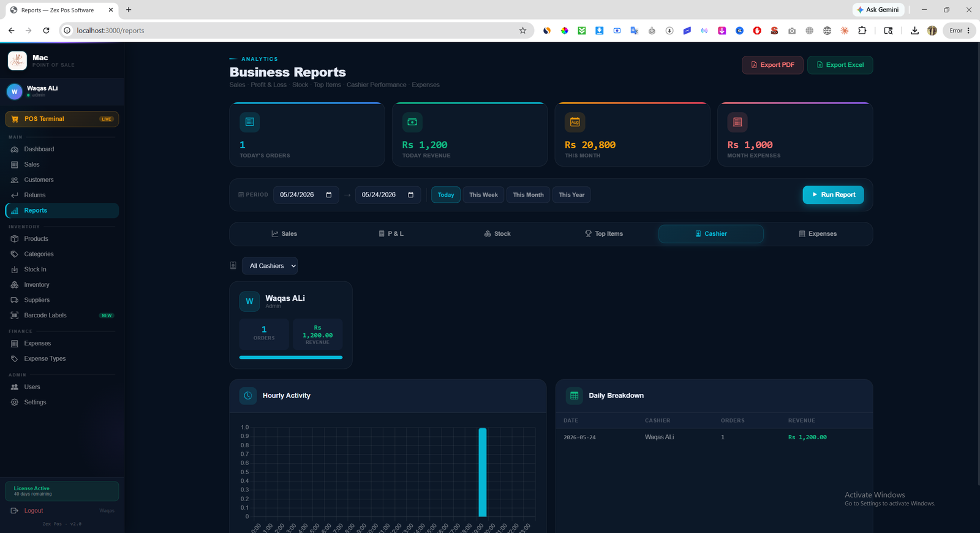Image resolution: width=980 pixels, height=533 pixels.
Task: Click the Stock In sidebar icon
Action: [x=15, y=270]
